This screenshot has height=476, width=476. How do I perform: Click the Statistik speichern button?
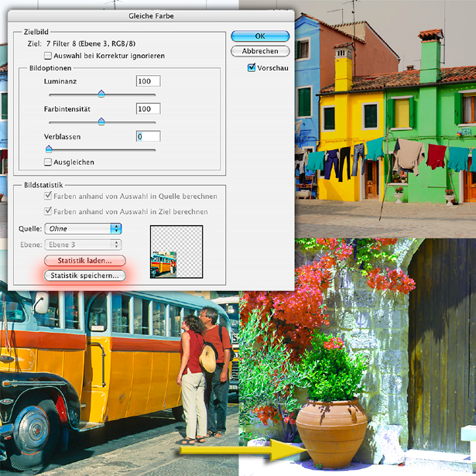pyautogui.click(x=84, y=276)
